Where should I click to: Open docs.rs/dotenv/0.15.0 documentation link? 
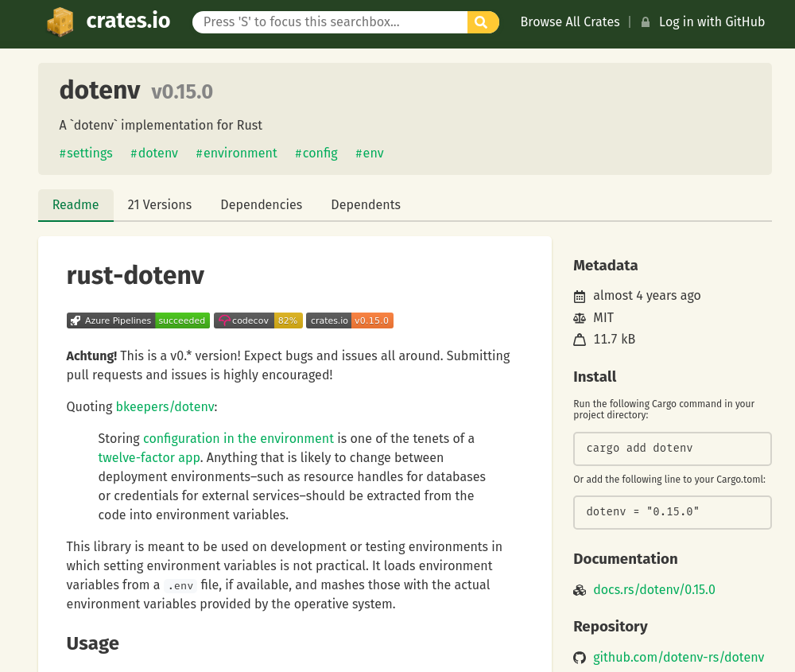click(654, 590)
